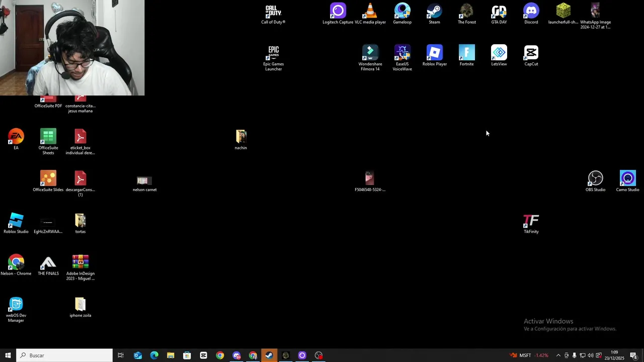
Task: Open the volume speaker tray icon
Action: (x=591, y=355)
